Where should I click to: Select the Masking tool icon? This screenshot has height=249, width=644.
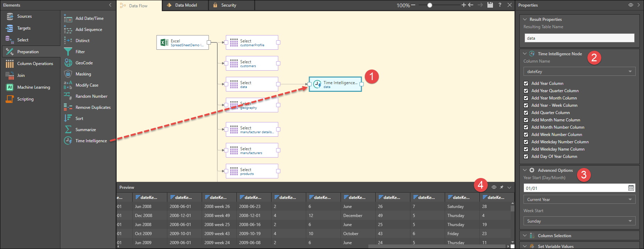[x=68, y=74]
